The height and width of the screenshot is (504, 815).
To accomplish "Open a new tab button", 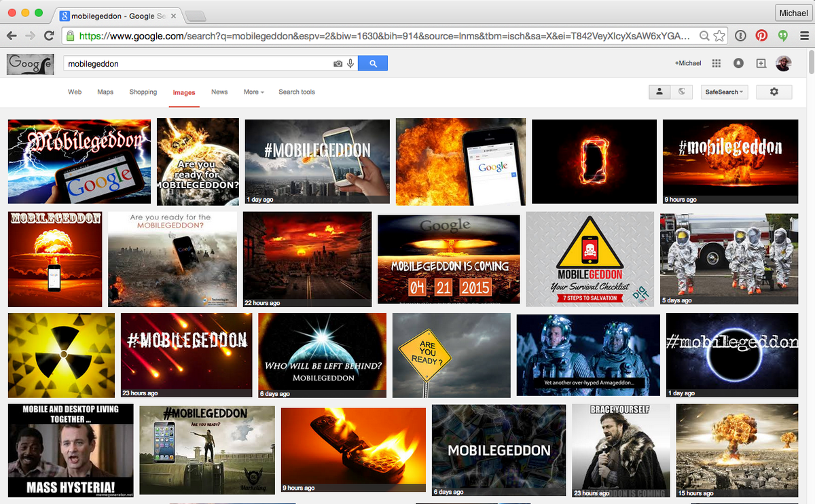I will pyautogui.click(x=196, y=16).
